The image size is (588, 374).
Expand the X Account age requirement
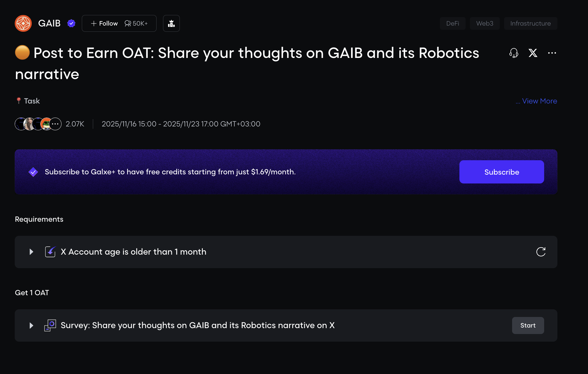(x=31, y=252)
